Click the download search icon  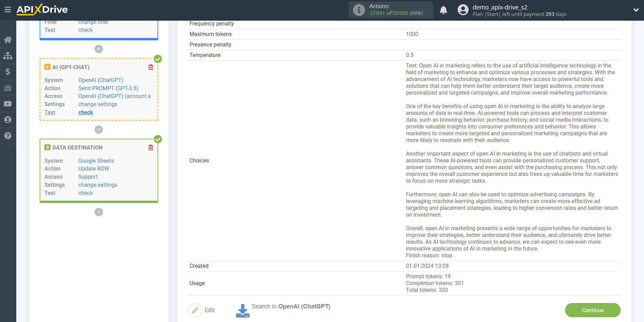(x=243, y=310)
